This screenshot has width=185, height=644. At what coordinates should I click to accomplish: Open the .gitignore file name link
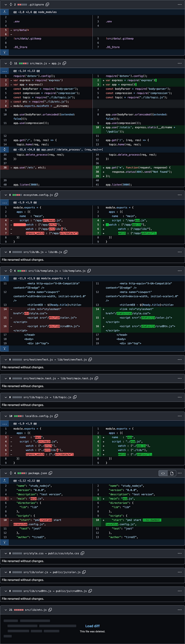pyautogui.click(x=36, y=4)
